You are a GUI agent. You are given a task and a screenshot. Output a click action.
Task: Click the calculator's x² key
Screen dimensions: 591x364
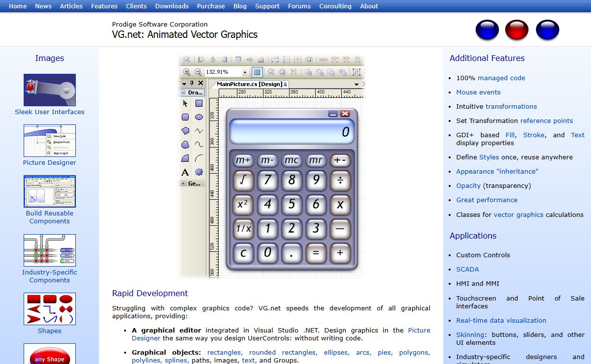pyautogui.click(x=243, y=205)
